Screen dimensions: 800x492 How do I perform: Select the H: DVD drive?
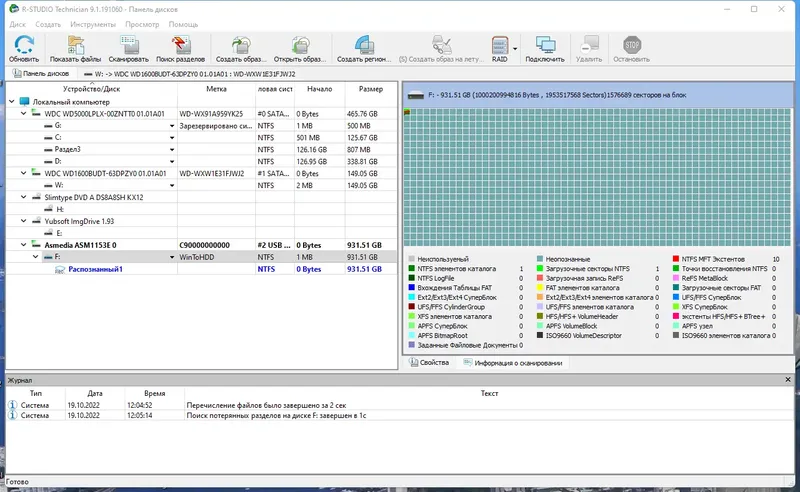(60, 209)
